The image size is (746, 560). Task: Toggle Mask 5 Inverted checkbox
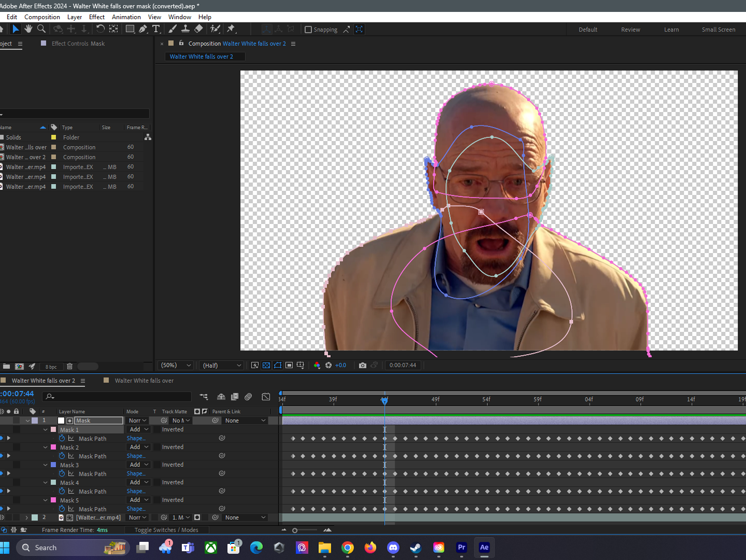click(x=157, y=500)
